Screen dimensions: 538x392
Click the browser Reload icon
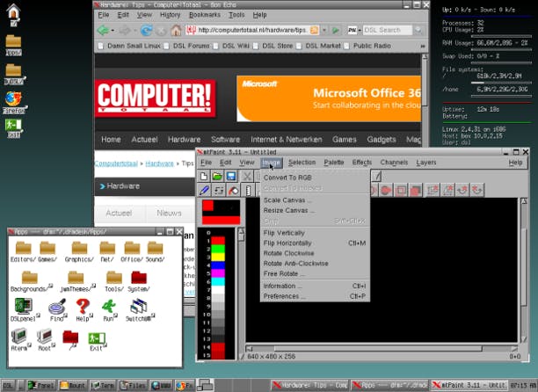147,30
